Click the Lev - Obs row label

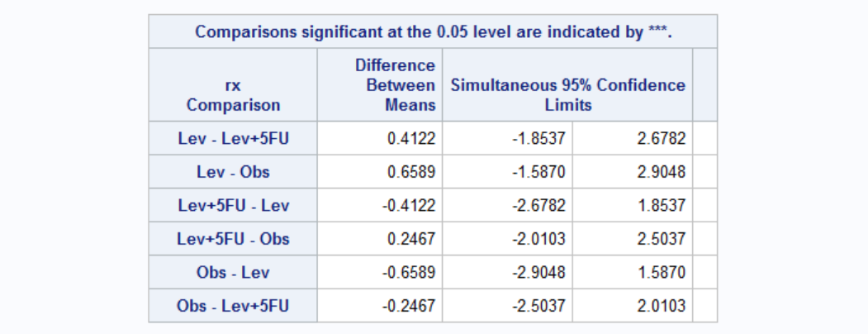click(x=233, y=172)
